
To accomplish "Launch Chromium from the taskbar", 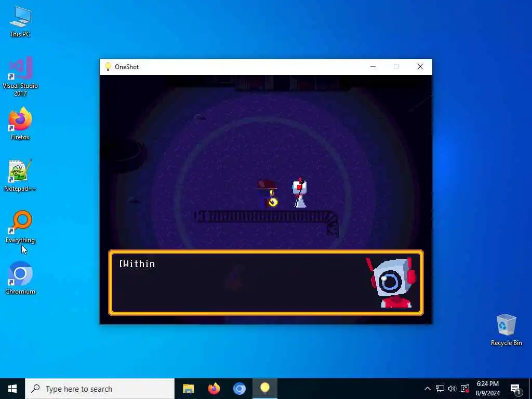I will [239, 389].
